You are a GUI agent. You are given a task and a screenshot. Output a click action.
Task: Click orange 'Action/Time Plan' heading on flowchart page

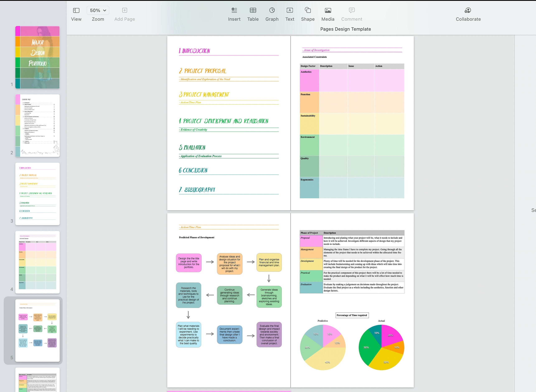[x=190, y=227]
